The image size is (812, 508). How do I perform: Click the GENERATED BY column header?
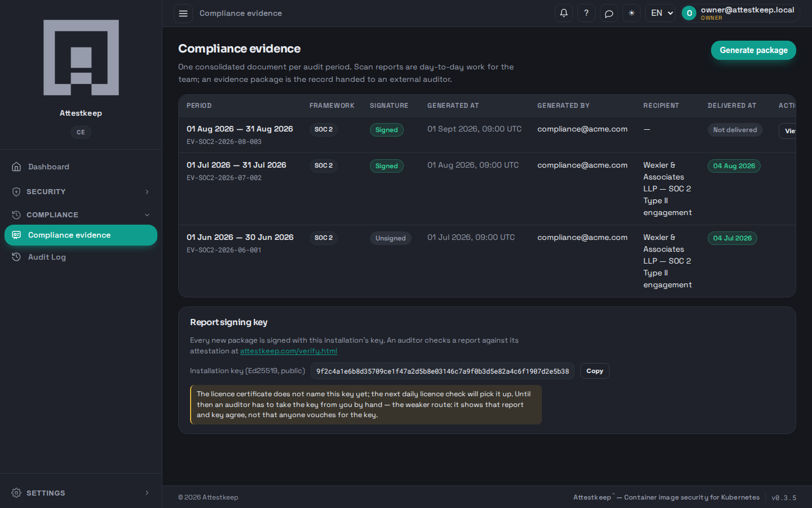(x=563, y=106)
